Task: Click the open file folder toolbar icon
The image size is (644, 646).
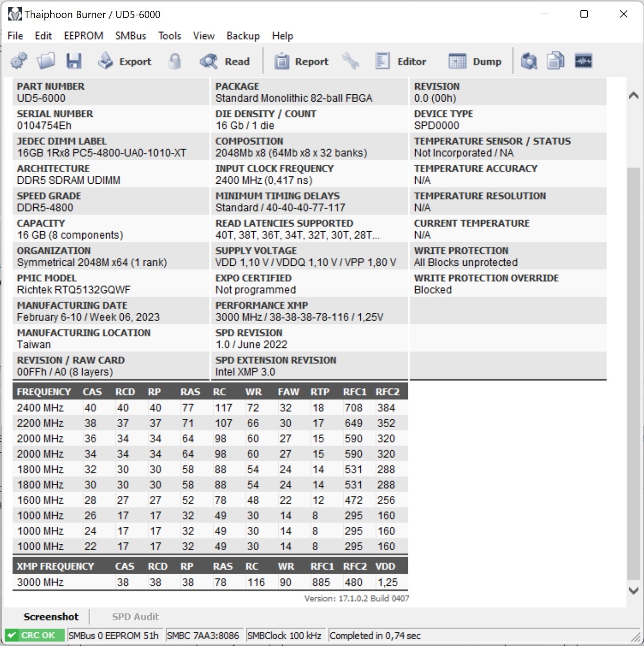Action: [x=46, y=61]
